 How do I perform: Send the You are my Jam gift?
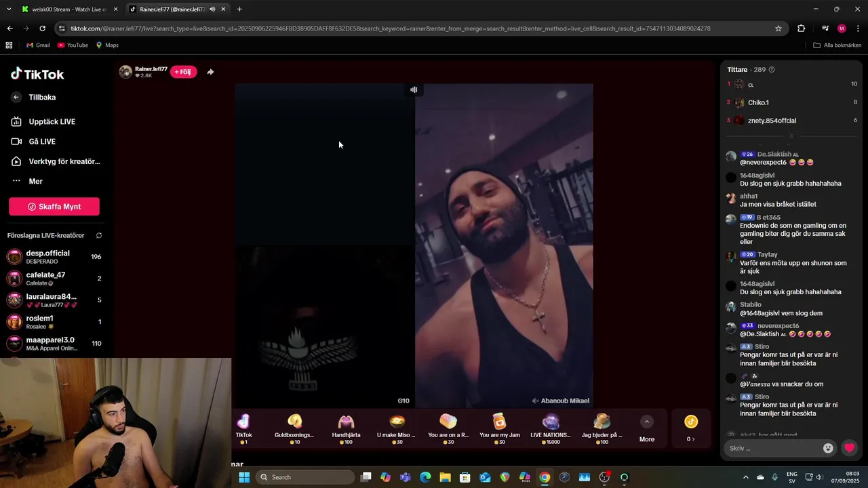point(499,429)
